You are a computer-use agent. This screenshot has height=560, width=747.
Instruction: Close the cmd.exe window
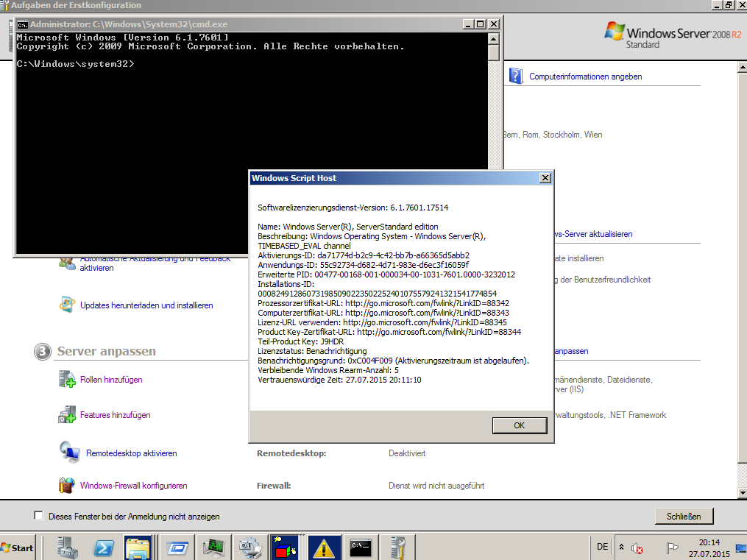tap(494, 24)
